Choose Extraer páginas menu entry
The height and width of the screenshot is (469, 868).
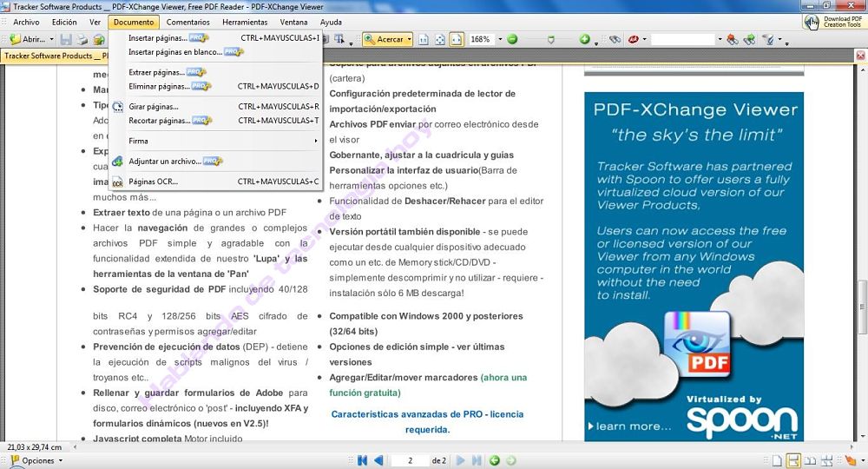coord(215,72)
